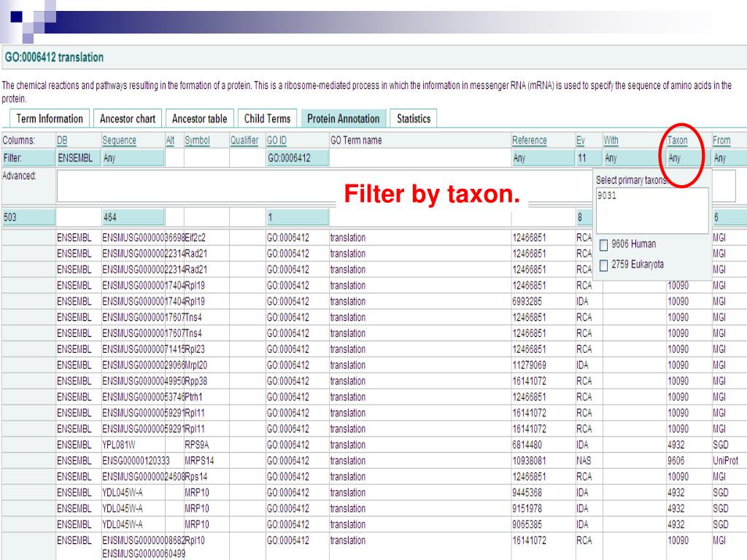Image resolution: width=747 pixels, height=560 pixels.
Task: Select the Ptrh1 symbol cell
Action: point(193,397)
